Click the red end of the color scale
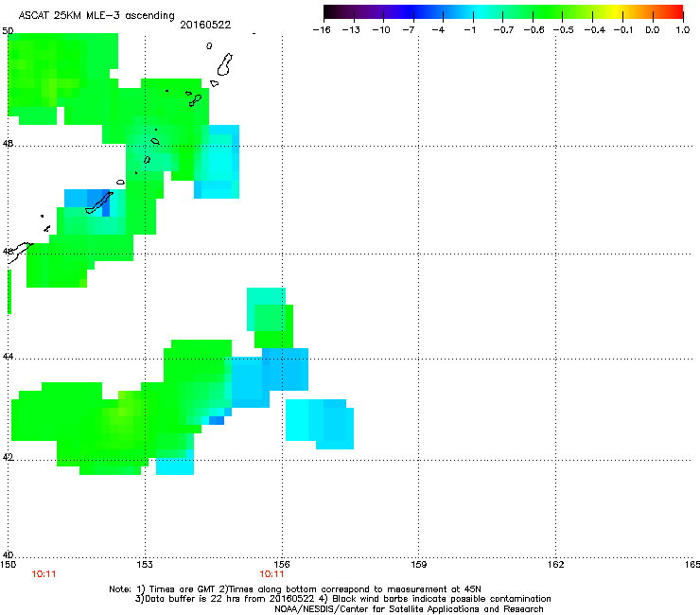This screenshot has width=700, height=615. (x=676, y=12)
